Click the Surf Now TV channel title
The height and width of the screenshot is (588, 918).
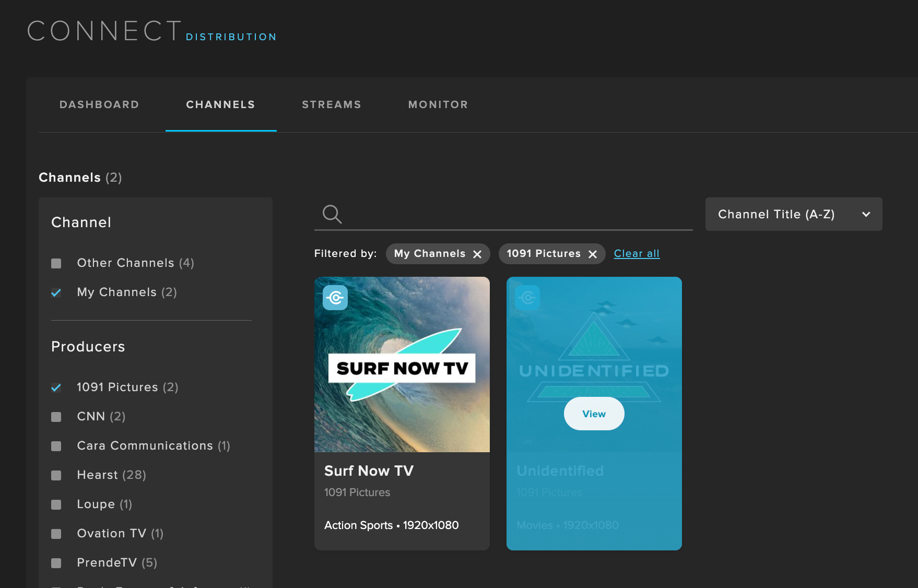pyautogui.click(x=369, y=471)
